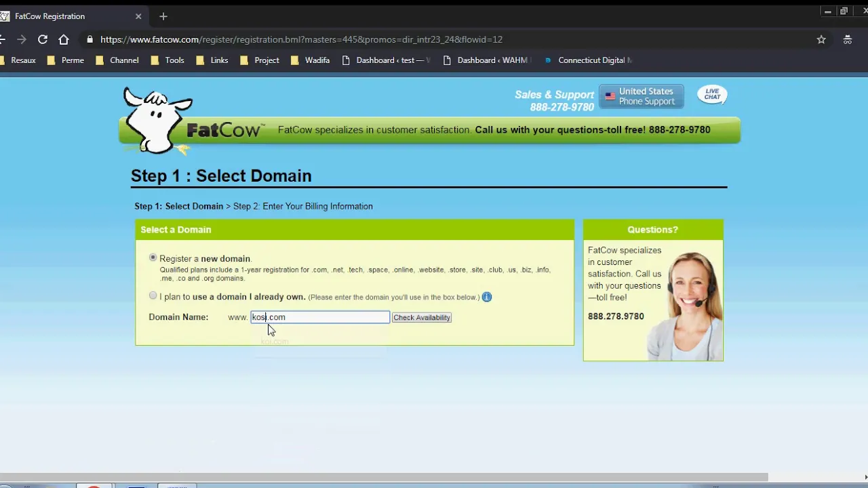Click the Step 1: Select Domain breadcrumb
The height and width of the screenshot is (488, 868).
click(179, 206)
